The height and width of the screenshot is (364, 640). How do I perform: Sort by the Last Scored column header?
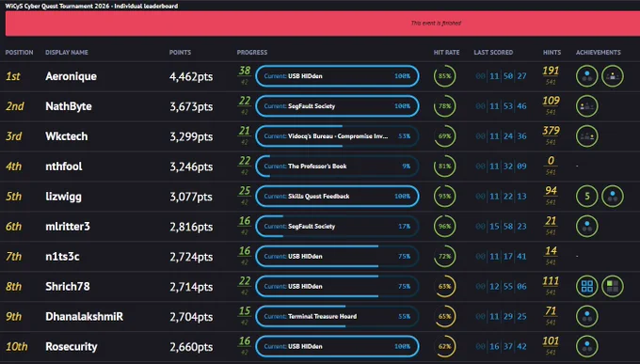coord(493,53)
